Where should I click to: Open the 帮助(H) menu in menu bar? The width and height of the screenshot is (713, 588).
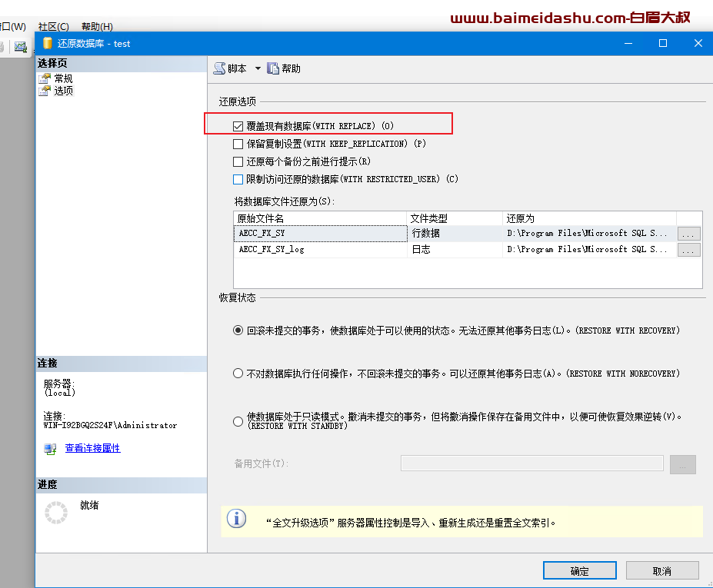[x=97, y=27]
